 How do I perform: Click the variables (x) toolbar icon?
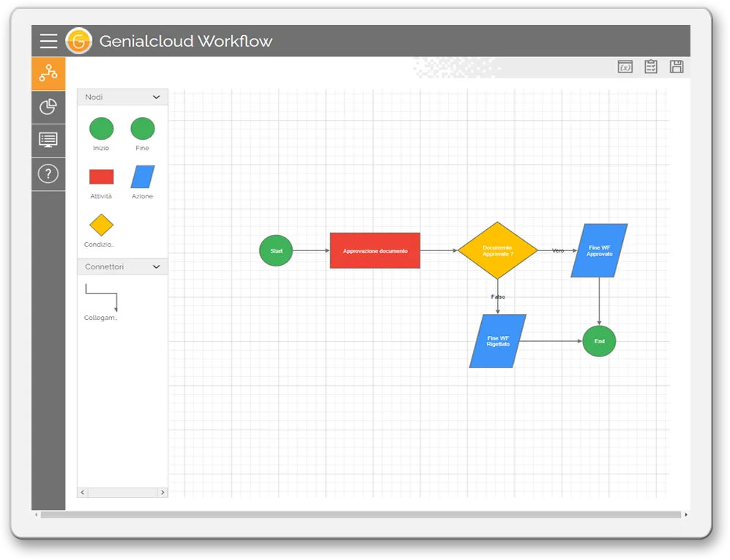tap(625, 67)
